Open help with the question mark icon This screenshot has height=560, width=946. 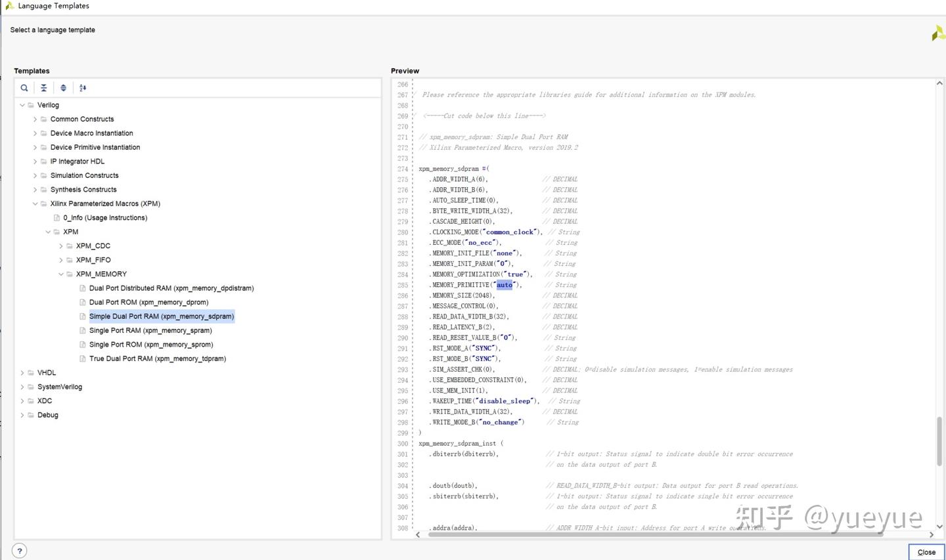(20, 551)
